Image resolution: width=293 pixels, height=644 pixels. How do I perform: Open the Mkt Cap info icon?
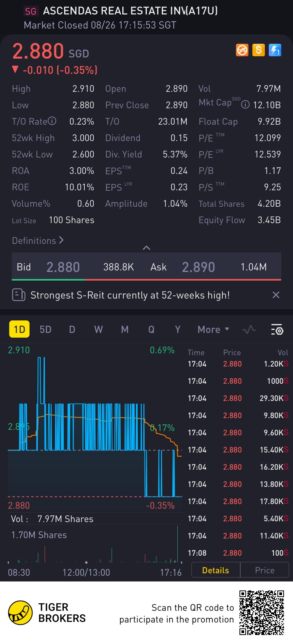coord(245,105)
